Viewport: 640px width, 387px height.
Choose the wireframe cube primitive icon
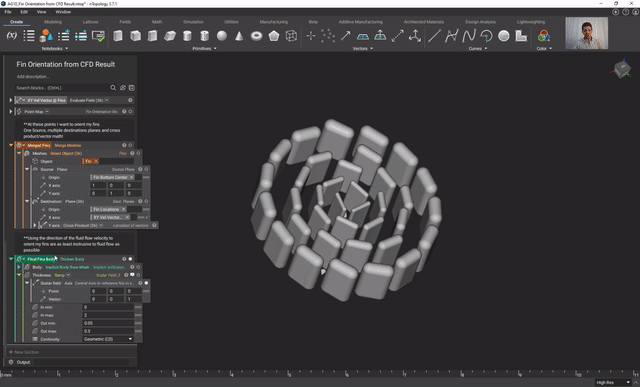291,36
